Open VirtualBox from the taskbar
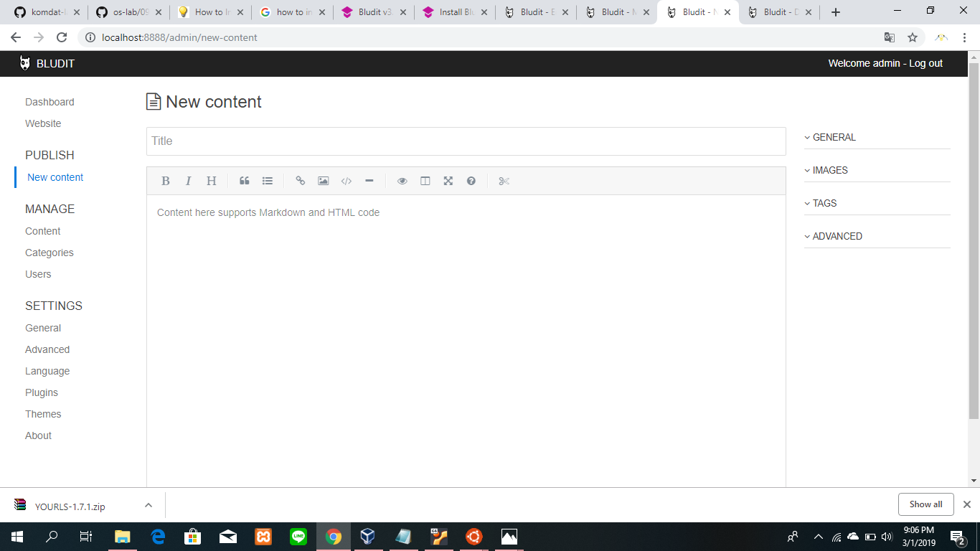The height and width of the screenshot is (551, 980). tap(368, 537)
